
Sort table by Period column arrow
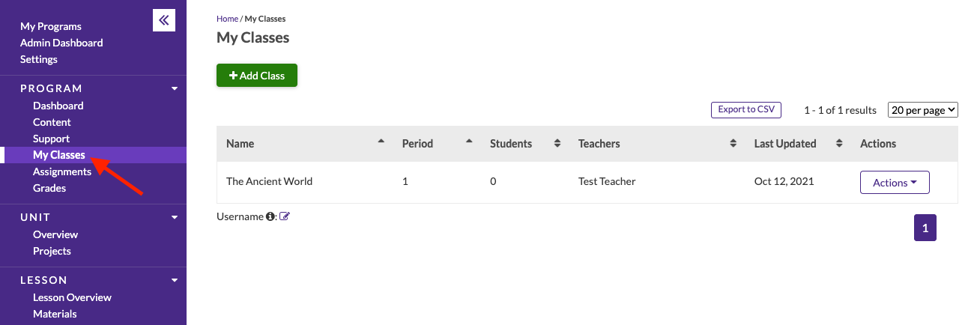[469, 142]
